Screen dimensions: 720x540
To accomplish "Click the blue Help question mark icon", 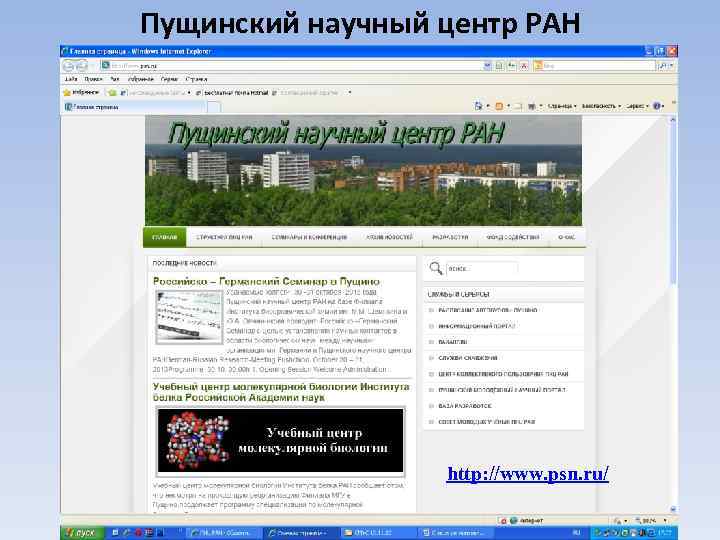I will click(x=657, y=106).
